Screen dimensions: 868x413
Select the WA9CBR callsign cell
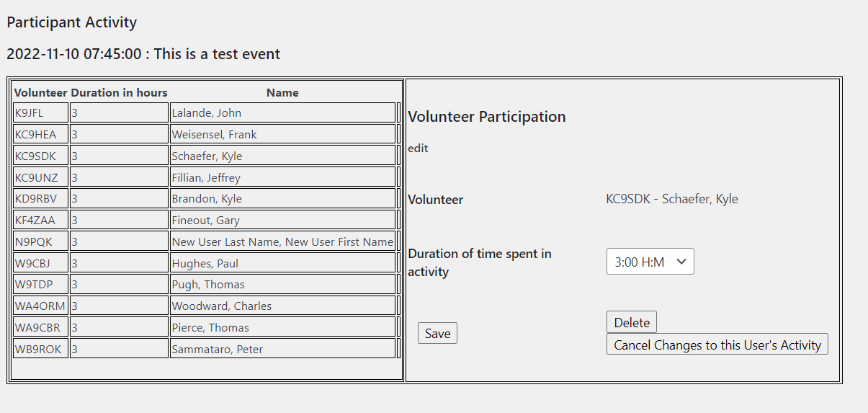pos(40,327)
